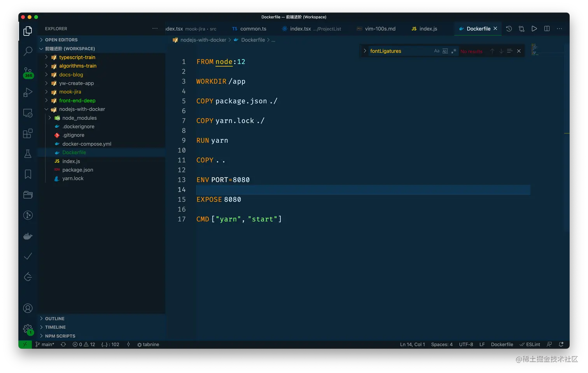This screenshot has height=373, width=588.
Task: Open Source Control view with 366 badge
Action: coord(28,72)
